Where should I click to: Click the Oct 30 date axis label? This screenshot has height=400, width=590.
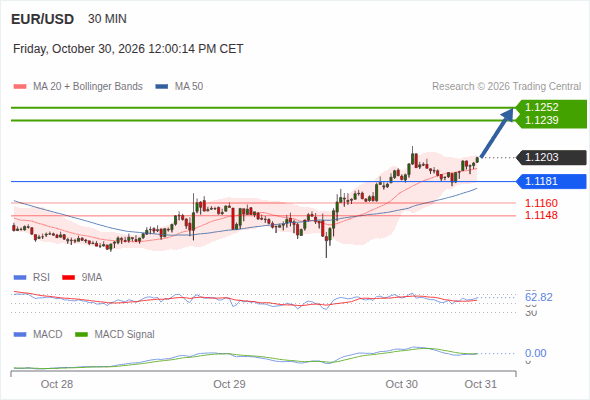[x=401, y=384]
